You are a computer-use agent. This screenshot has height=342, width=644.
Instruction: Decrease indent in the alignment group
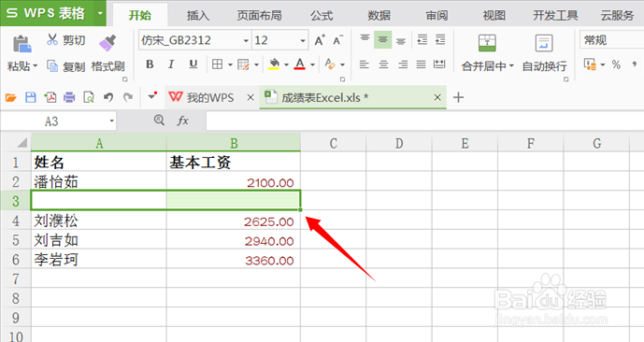[x=422, y=39]
